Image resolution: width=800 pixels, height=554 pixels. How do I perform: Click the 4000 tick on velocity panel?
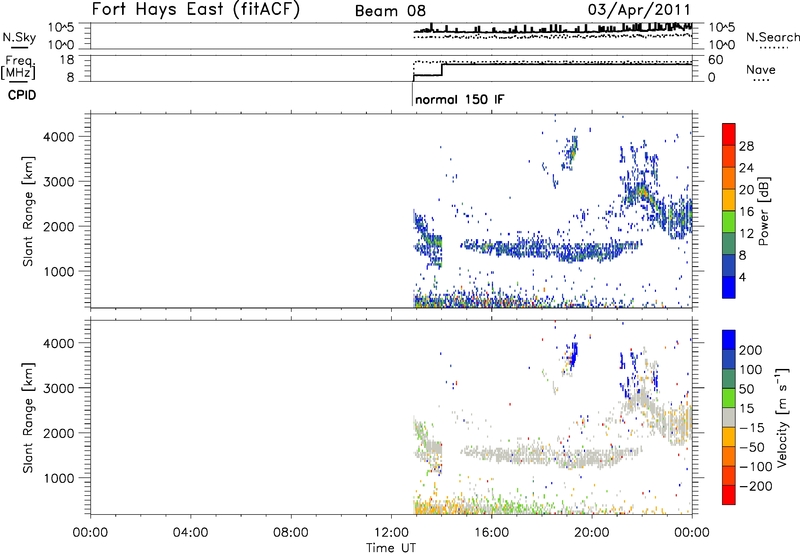coord(59,343)
